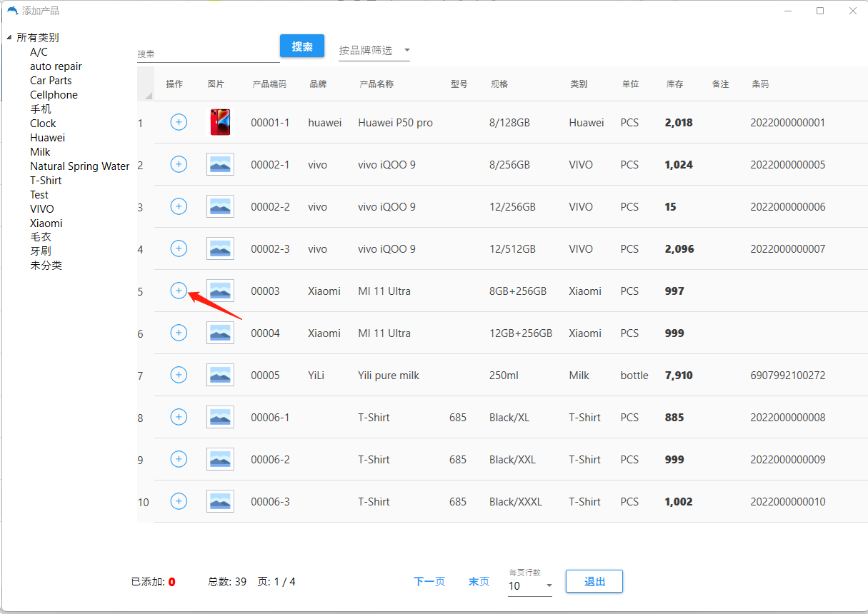Screen dimensions: 868x614
Task: Open the image placeholder for product 00002-2
Action: [220, 206]
